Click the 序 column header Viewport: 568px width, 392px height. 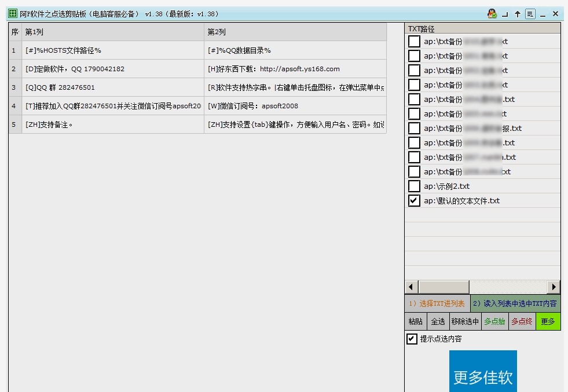tap(15, 32)
